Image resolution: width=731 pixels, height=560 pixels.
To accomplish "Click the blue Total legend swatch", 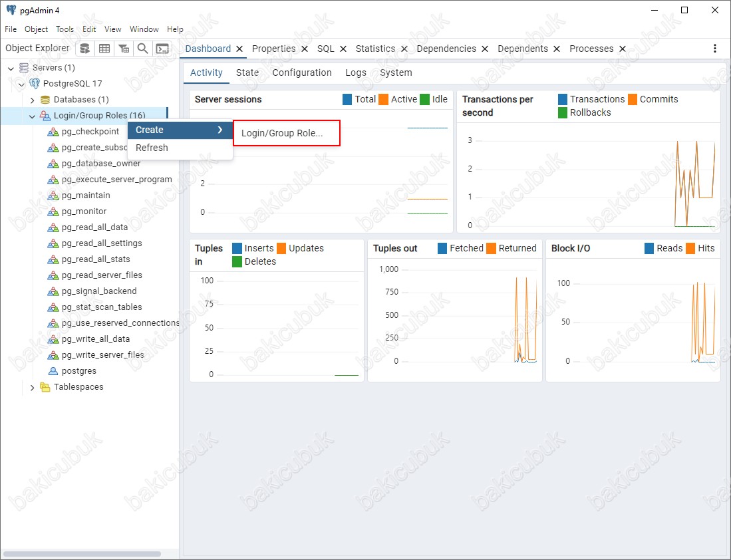I will point(347,99).
